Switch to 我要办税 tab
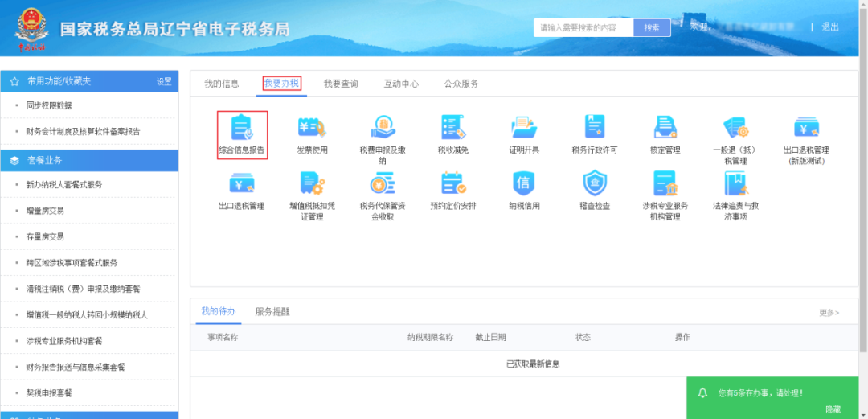This screenshot has width=868, height=419. pyautogui.click(x=281, y=84)
